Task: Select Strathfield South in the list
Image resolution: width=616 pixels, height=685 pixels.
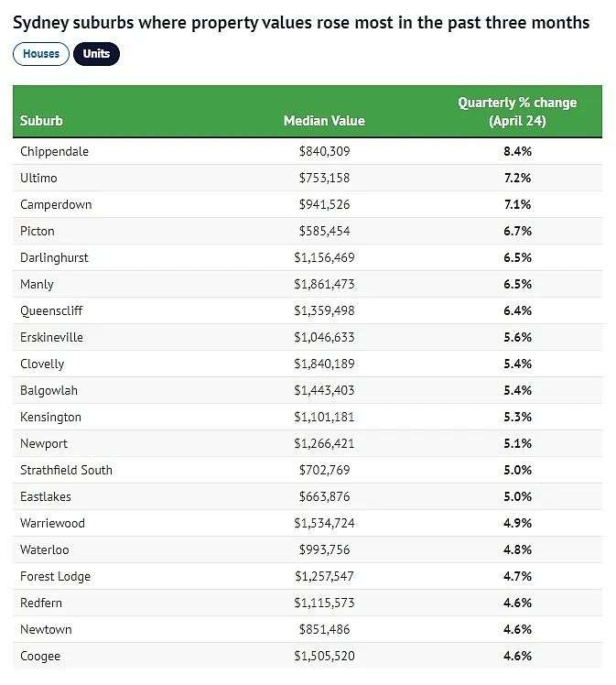Action: coord(66,470)
